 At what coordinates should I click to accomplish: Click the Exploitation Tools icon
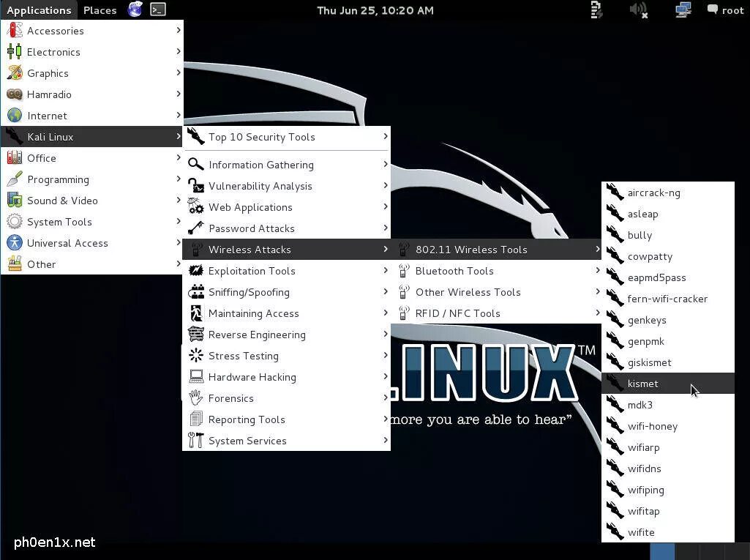(195, 270)
